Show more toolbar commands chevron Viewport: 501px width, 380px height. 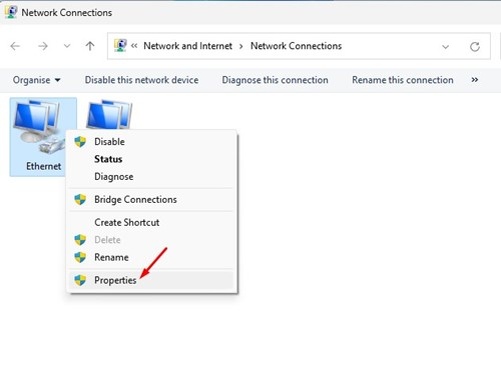tap(475, 80)
